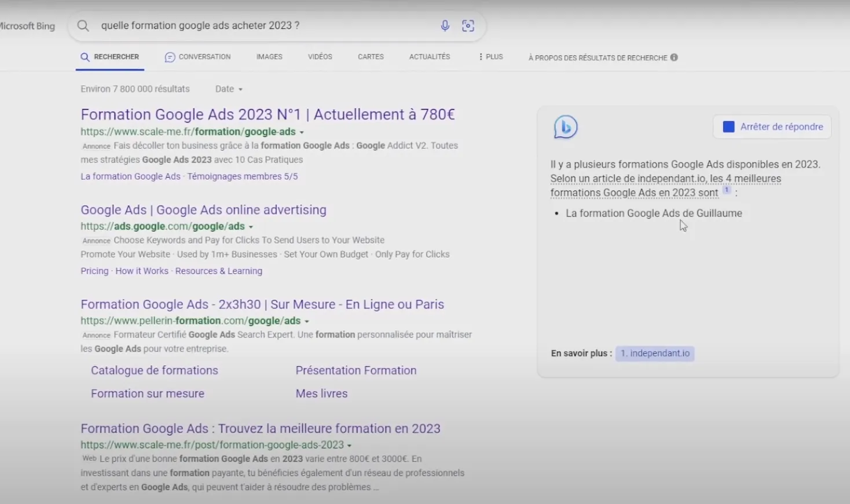The height and width of the screenshot is (504, 850).
Task: Open Formation sur mesure link
Action: coord(148,393)
